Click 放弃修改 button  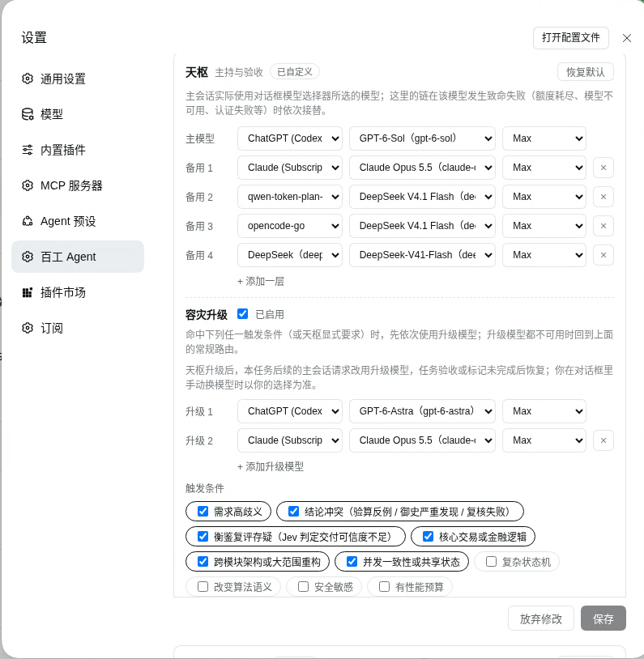(x=541, y=619)
